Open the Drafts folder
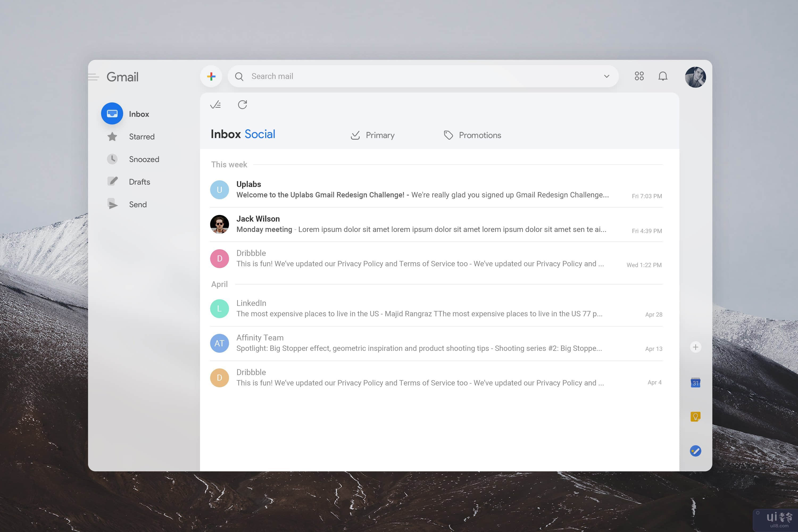The height and width of the screenshot is (532, 798). click(x=139, y=182)
